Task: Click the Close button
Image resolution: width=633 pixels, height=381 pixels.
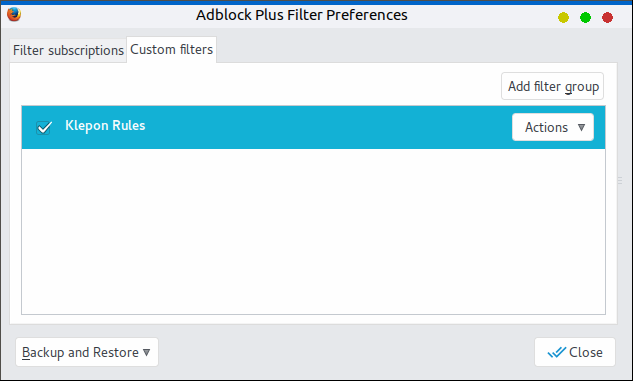Action: (x=575, y=352)
